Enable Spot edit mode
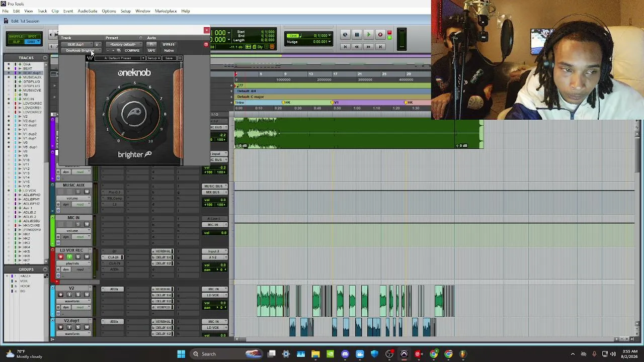644x362 pixels. pos(32,37)
